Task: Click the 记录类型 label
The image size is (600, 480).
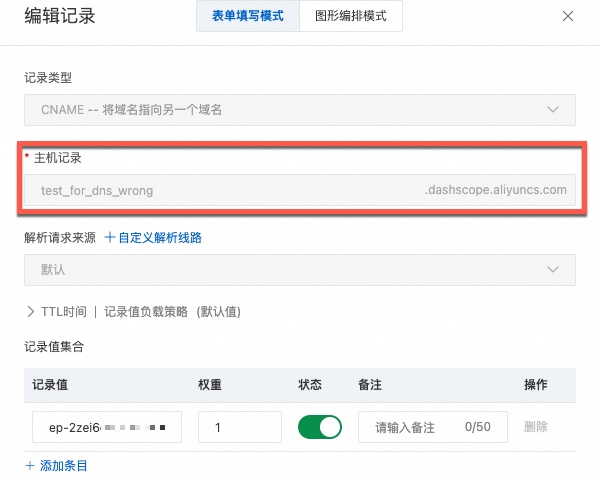Action: [48, 78]
